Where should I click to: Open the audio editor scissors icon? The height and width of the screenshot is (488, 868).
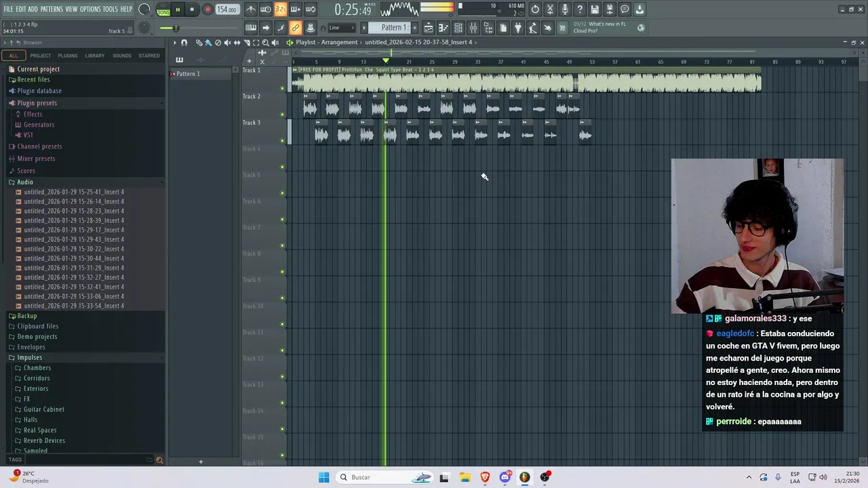pos(550,9)
